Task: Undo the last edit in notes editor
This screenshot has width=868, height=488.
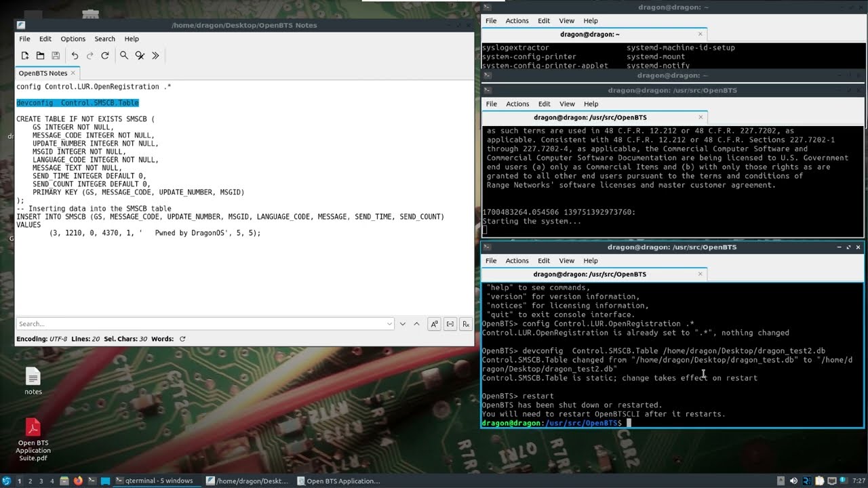Action: click(x=75, y=56)
